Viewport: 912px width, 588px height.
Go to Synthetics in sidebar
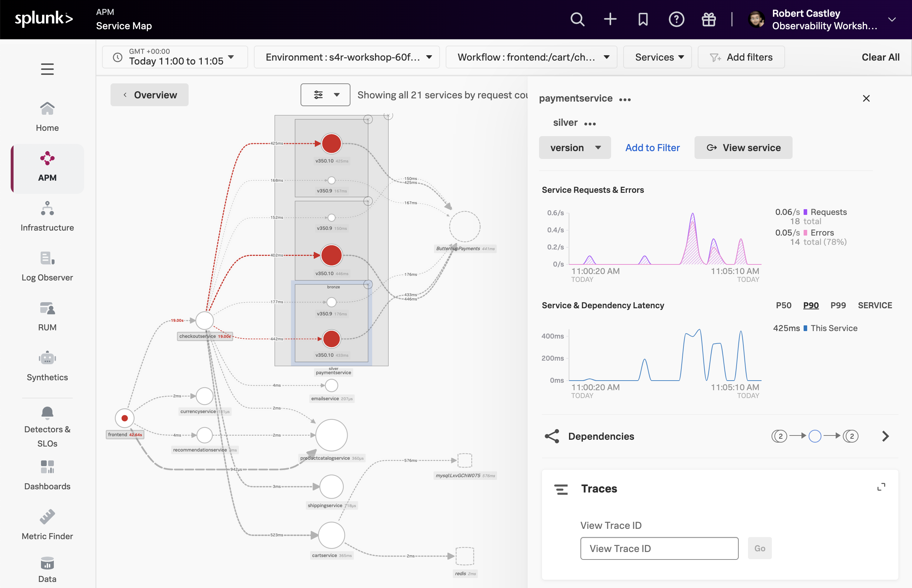coord(47,366)
